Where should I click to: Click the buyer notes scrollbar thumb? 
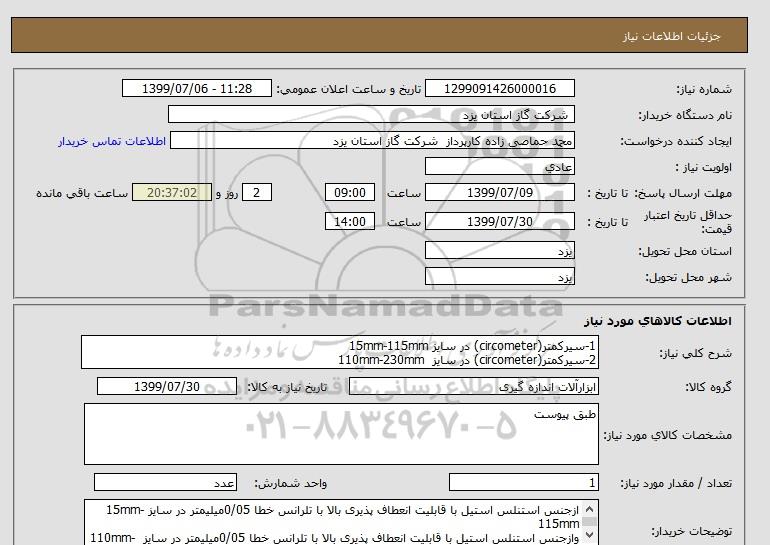pyautogui.click(x=590, y=521)
